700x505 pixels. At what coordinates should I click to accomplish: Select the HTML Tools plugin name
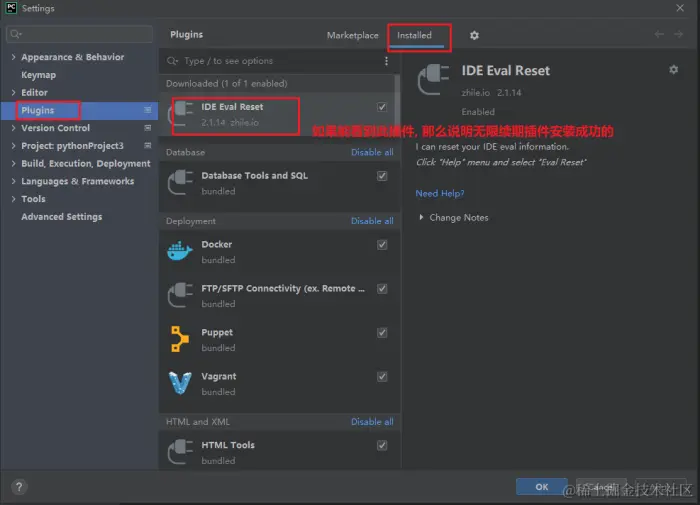click(228, 445)
